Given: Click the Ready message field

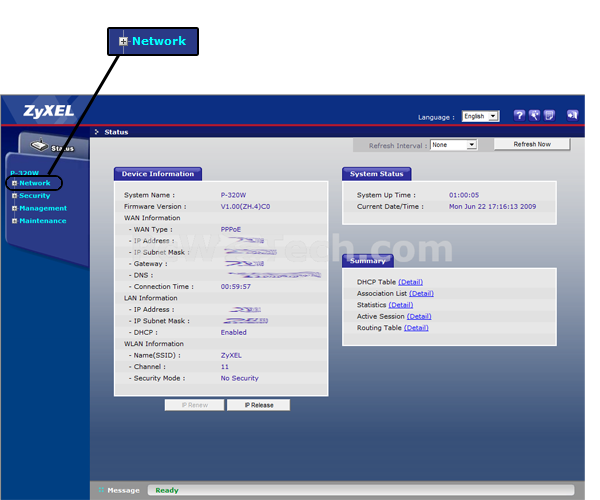Looking at the screenshot, I should [x=361, y=490].
